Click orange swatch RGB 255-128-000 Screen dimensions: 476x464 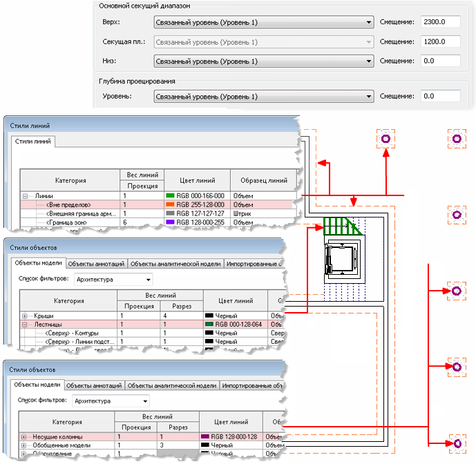click(x=171, y=204)
